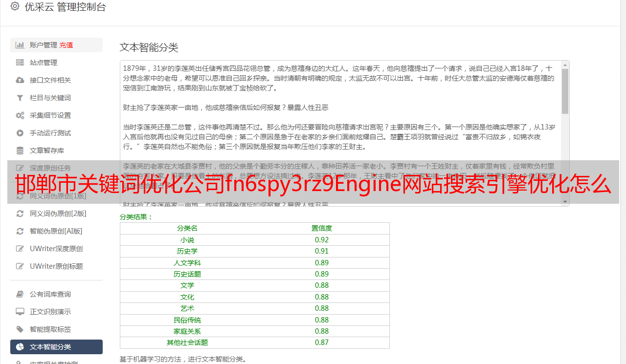Click the tag icon for 智能提取标签
The width and height of the screenshot is (626, 364).
(20, 329)
